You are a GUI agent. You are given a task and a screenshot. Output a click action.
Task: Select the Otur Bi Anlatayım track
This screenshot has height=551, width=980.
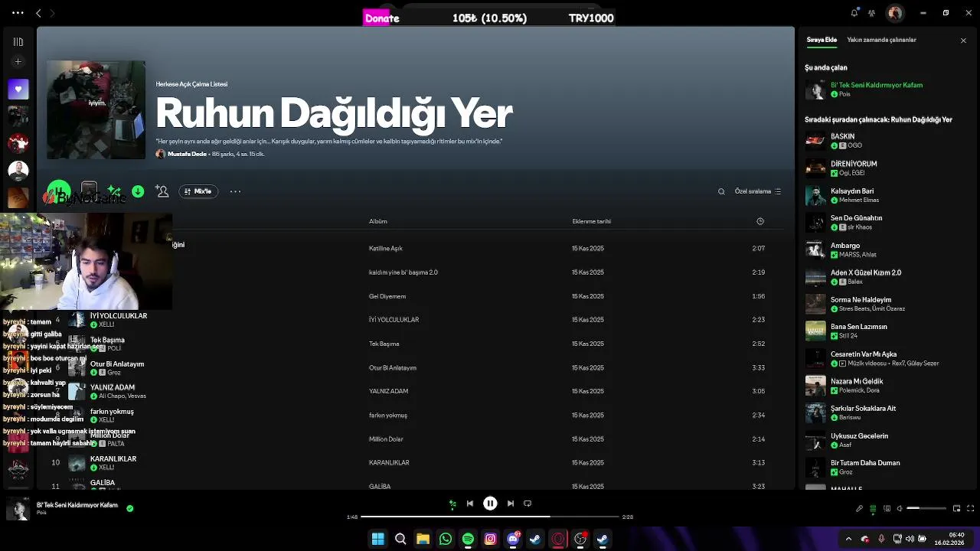[117, 364]
